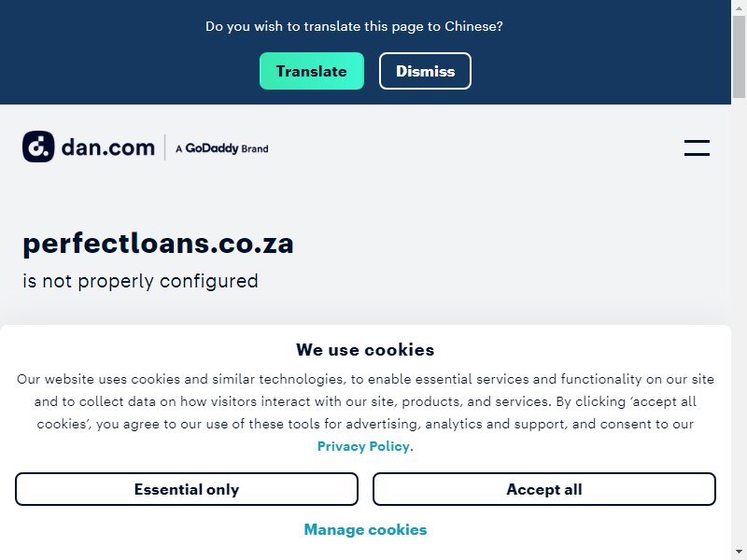
Task: Accept all cookies
Action: 544,489
